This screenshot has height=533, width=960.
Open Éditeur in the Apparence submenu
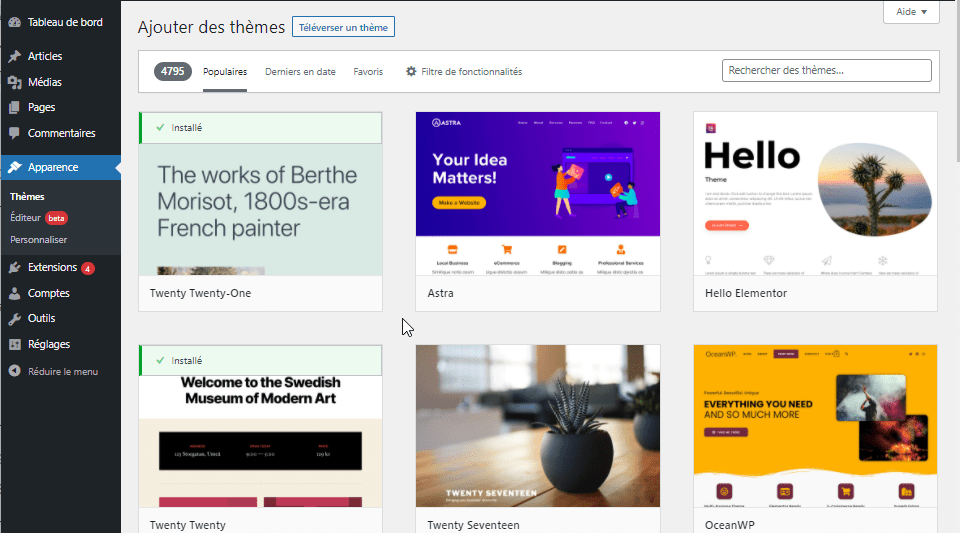click(25, 218)
